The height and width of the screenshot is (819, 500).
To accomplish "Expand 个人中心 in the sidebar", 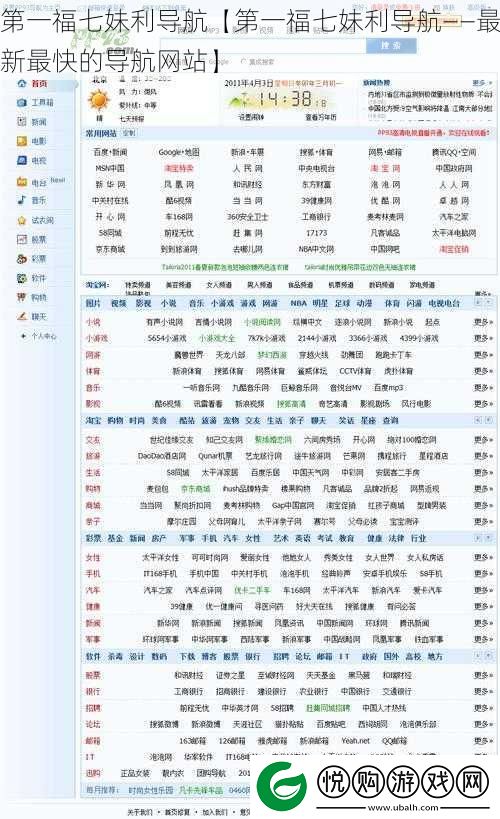I will pos(40,336).
